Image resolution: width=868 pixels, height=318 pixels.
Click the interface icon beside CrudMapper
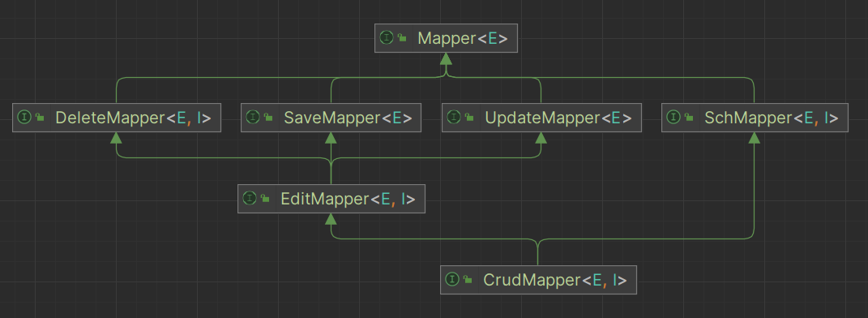point(452,279)
